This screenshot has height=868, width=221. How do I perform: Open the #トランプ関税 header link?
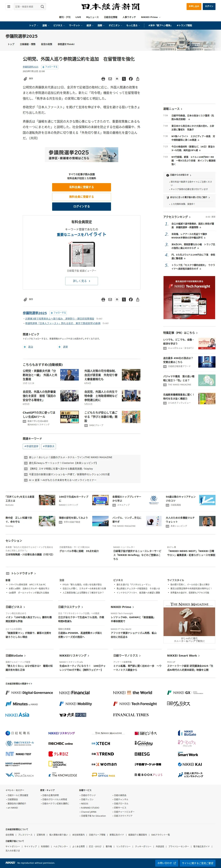pos(184,26)
